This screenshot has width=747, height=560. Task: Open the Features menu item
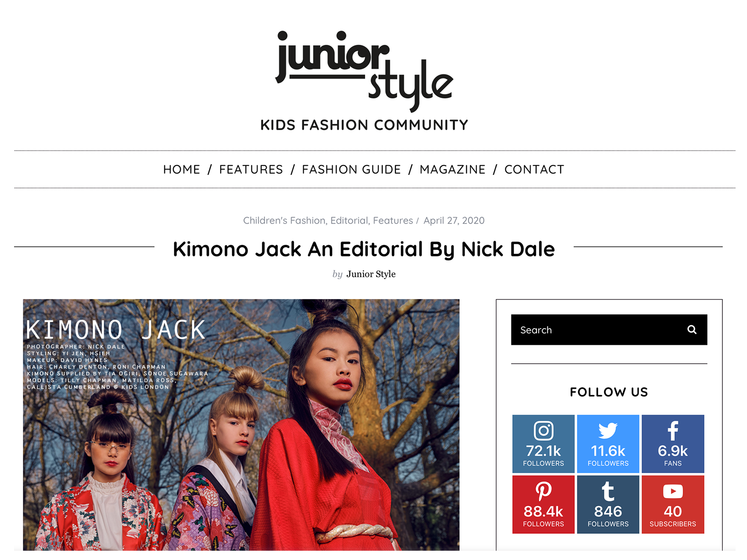click(251, 170)
